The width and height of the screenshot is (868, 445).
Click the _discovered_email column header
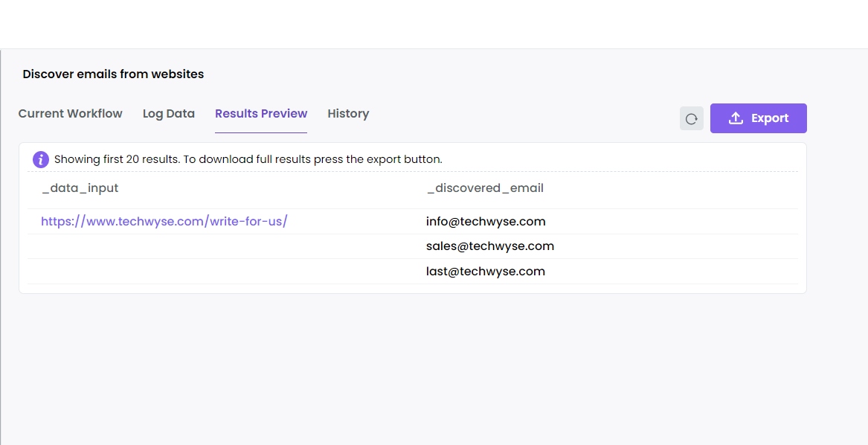[x=486, y=188]
